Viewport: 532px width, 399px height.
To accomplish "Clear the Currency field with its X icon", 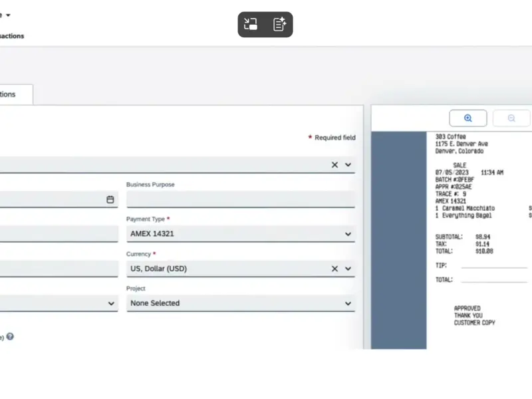I will (334, 269).
